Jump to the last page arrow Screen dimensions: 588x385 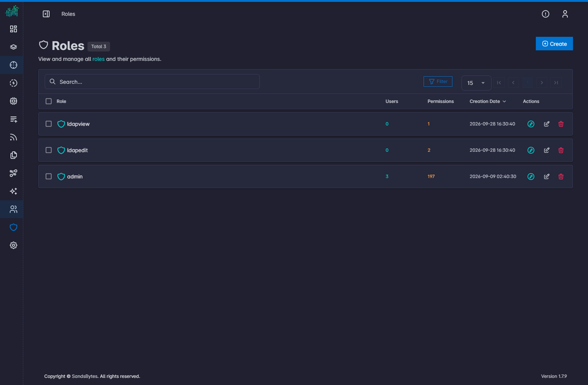click(556, 83)
